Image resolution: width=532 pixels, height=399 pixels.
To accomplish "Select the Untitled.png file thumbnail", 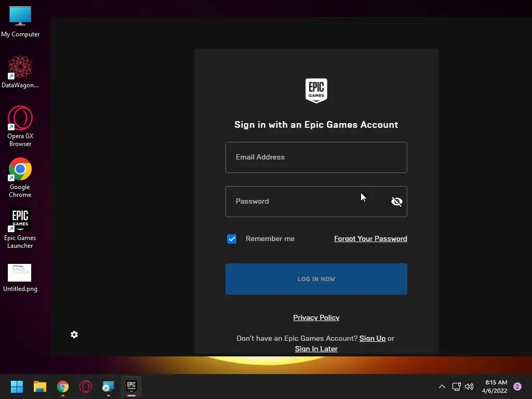I will point(19,273).
